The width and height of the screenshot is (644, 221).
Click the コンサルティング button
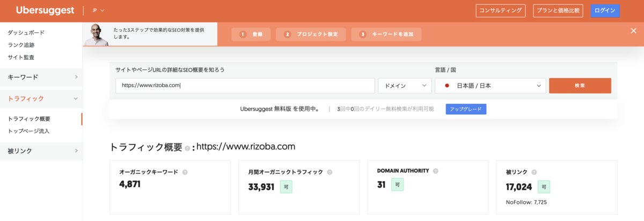pos(501,11)
